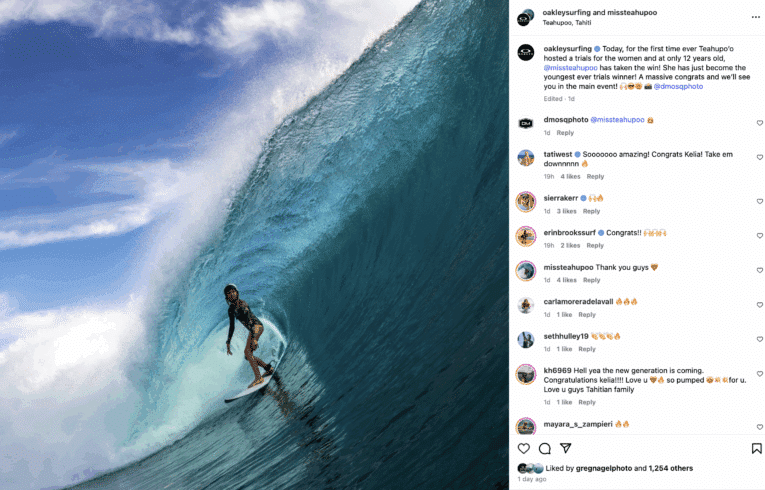Like missteahupoo's thank you comment heart
Viewport: 765px width, 490px height.
click(x=760, y=270)
